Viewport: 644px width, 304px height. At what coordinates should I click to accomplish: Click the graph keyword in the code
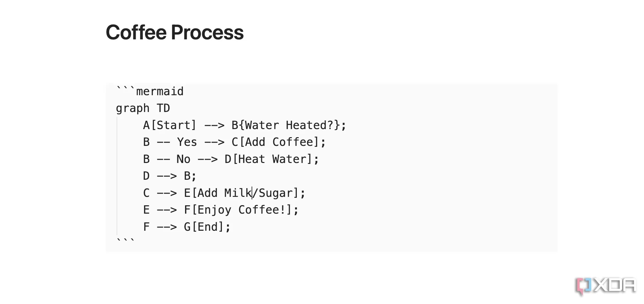click(x=132, y=108)
